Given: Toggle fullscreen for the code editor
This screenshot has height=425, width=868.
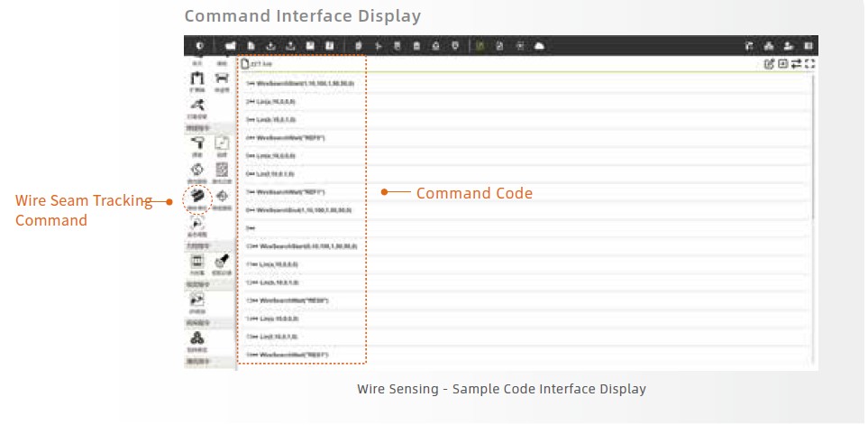Looking at the screenshot, I should click(809, 64).
